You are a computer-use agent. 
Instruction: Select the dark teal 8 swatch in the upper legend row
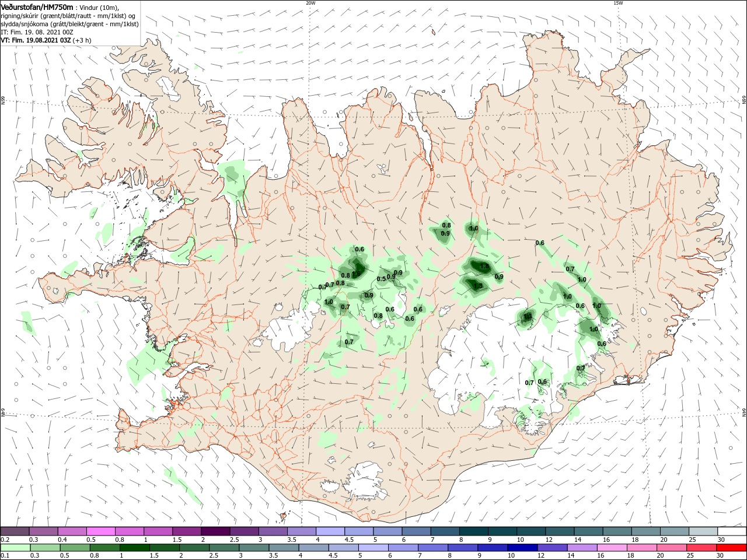pyautogui.click(x=474, y=531)
